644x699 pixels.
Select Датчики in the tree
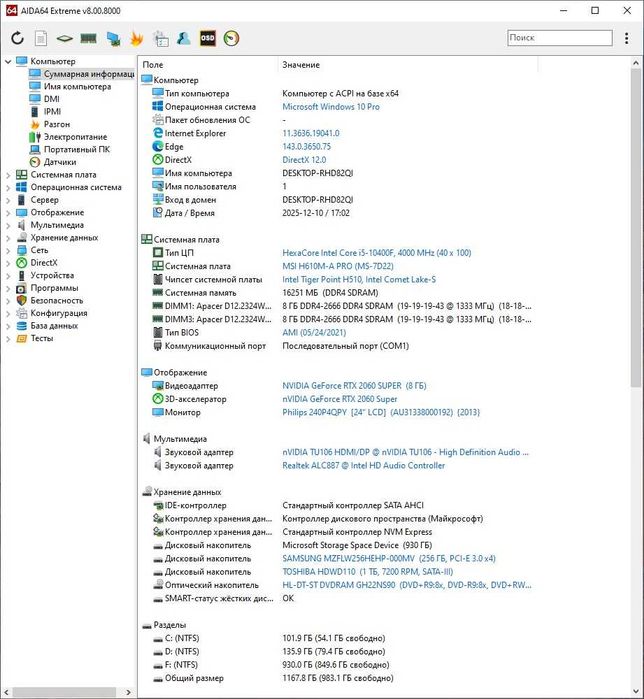point(60,162)
